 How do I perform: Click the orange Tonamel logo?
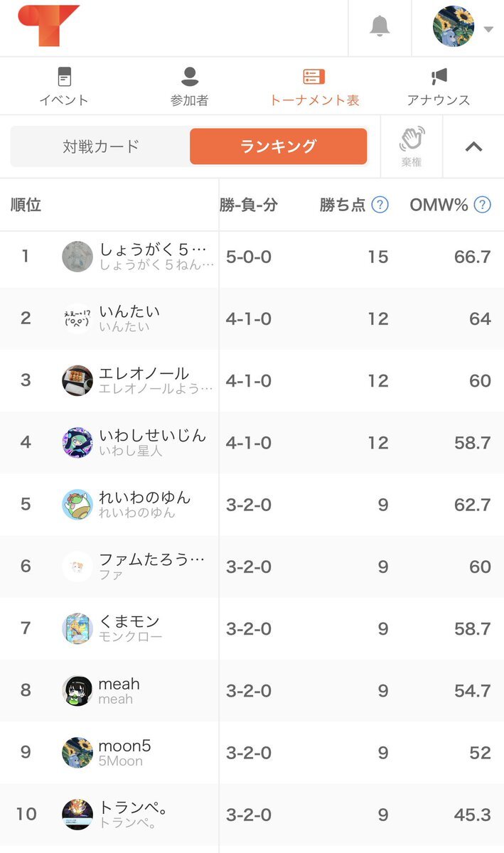tap(49, 26)
